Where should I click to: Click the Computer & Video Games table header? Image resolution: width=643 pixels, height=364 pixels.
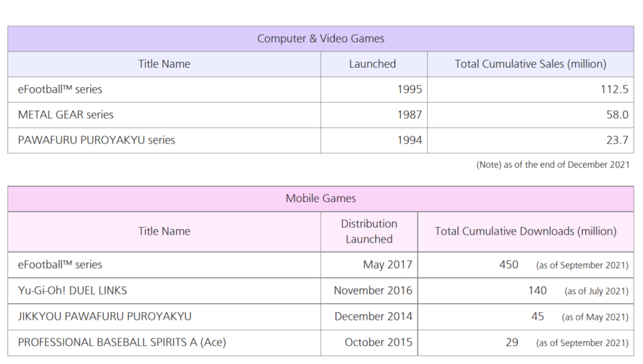[321, 39]
